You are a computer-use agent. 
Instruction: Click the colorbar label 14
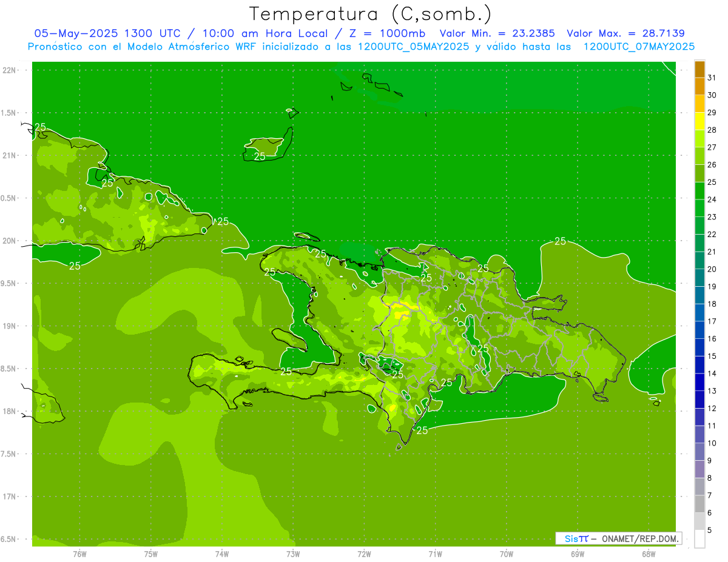point(712,373)
